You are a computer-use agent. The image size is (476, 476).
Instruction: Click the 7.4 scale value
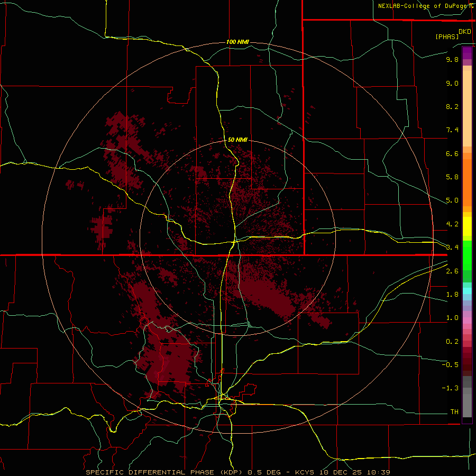coord(452,130)
